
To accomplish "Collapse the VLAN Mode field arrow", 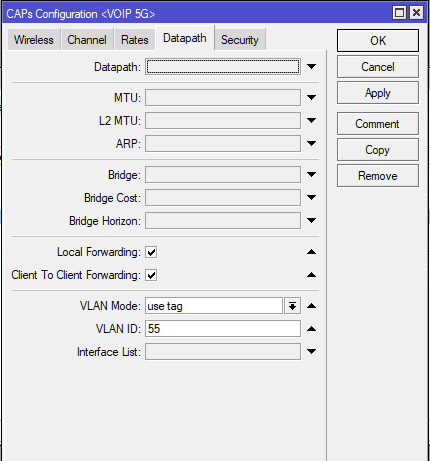I will coord(311,306).
